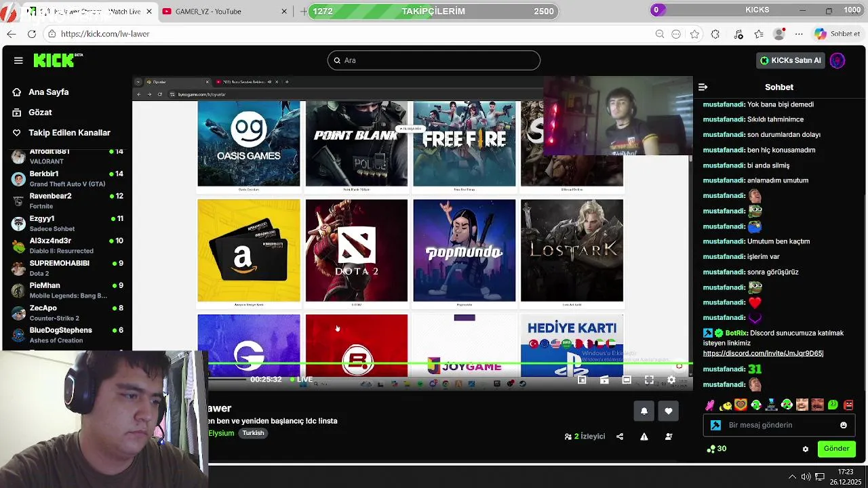The width and height of the screenshot is (868, 488).
Task: Enable stream notifications with bell button
Action: click(x=644, y=411)
